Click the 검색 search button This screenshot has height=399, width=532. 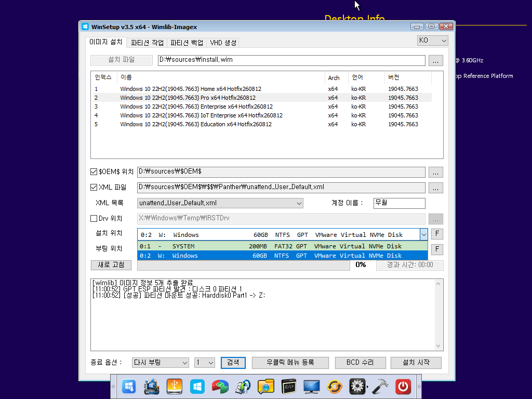233,362
